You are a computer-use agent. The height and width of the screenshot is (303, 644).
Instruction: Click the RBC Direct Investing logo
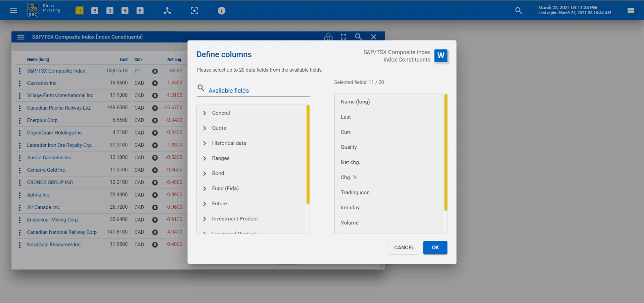point(44,10)
